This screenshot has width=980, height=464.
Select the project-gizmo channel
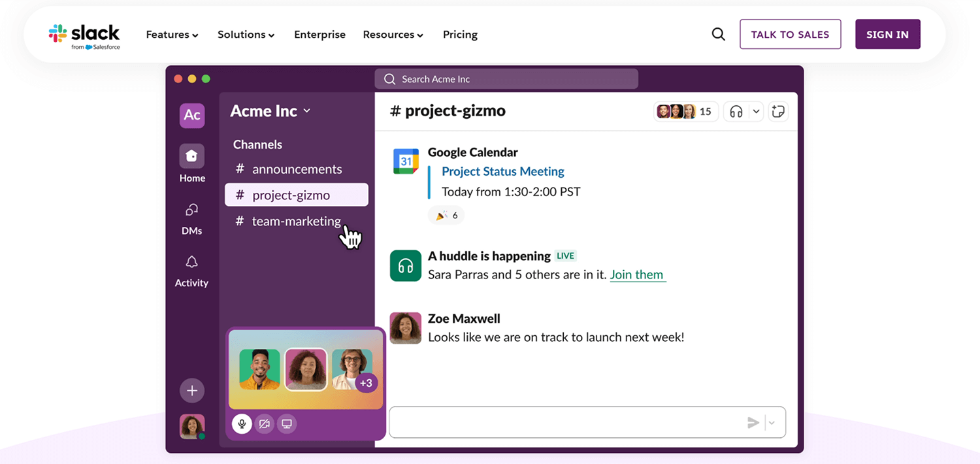tap(297, 195)
